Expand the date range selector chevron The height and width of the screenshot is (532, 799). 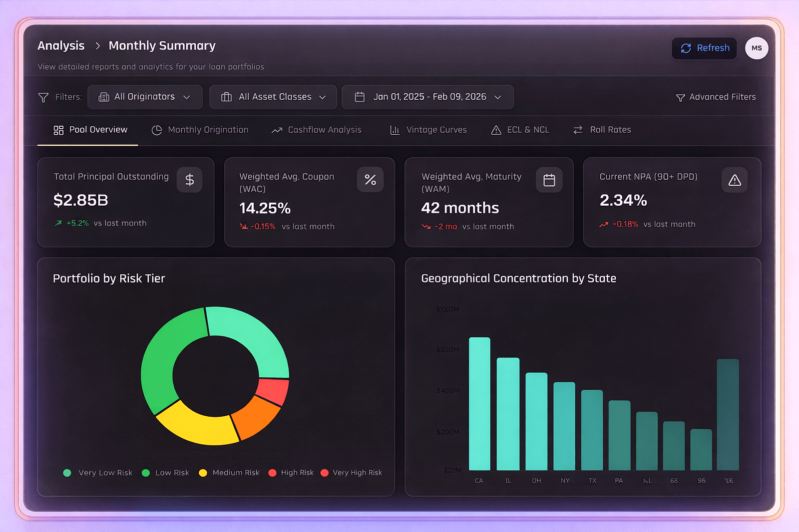498,97
